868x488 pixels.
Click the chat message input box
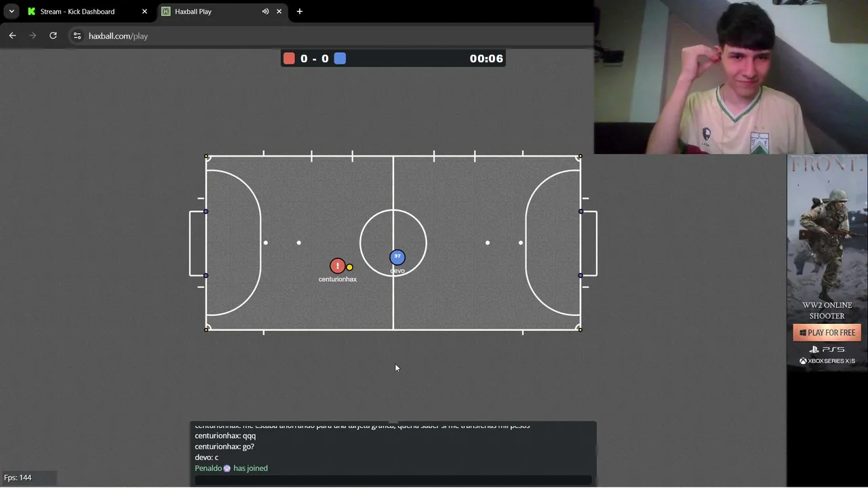393,480
